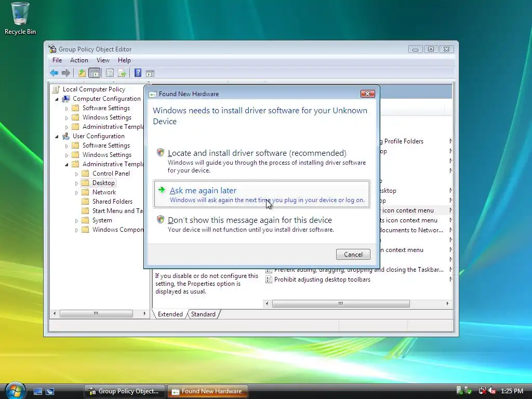
Task: Click the Control Panel folder icon in tree
Action: tap(86, 174)
